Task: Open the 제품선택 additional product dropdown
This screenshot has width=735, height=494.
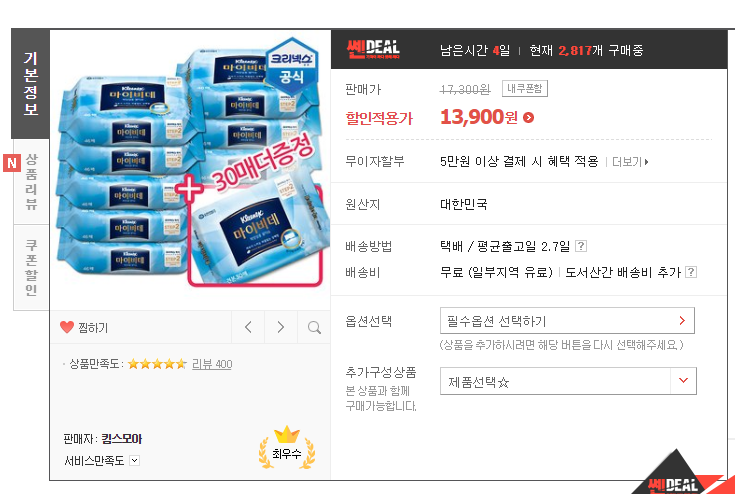Action: point(568,381)
